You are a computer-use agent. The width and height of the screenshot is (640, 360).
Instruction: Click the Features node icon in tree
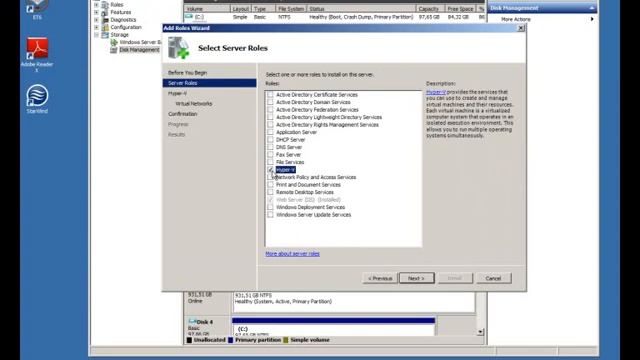(x=105, y=12)
